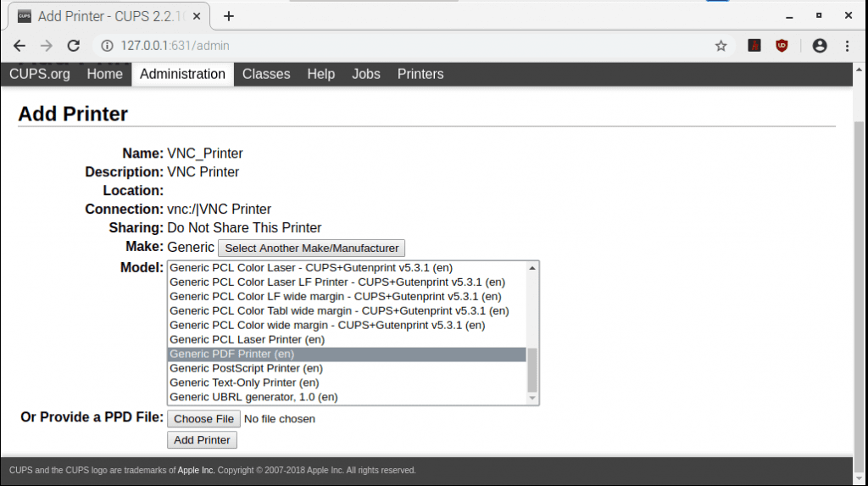Image resolution: width=868 pixels, height=486 pixels.
Task: Close the Add Printer browser tab
Action: click(198, 16)
